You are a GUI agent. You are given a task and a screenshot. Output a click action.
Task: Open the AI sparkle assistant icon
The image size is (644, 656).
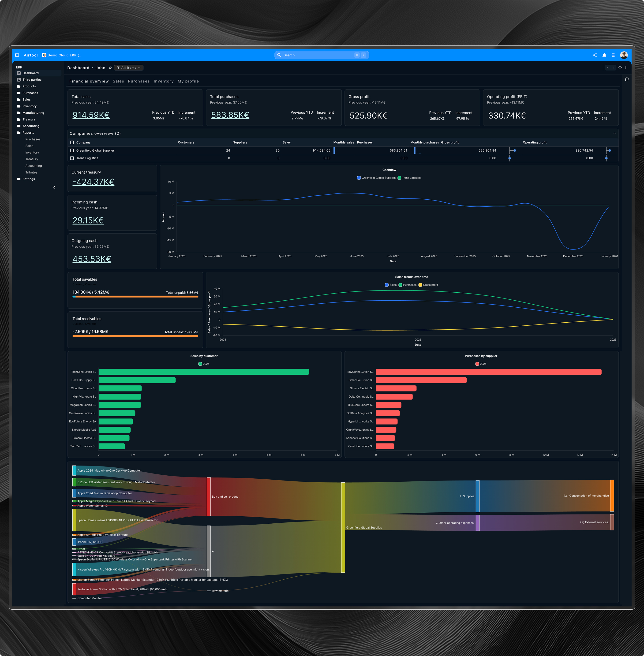pyautogui.click(x=595, y=55)
